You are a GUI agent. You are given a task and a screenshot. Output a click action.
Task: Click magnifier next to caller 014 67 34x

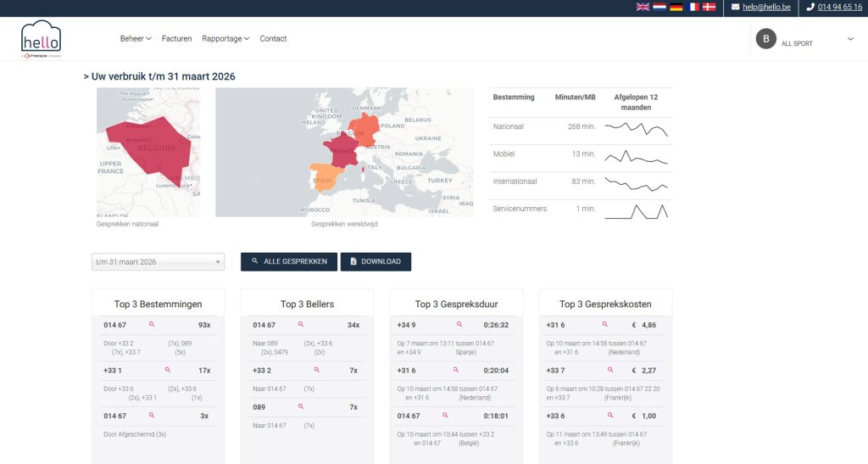tap(301, 325)
